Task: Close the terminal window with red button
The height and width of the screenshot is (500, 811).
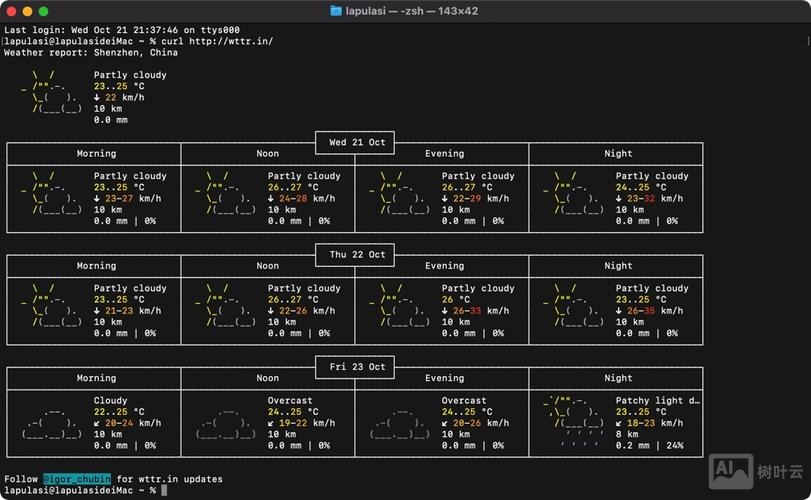Action: pyautogui.click(x=12, y=11)
